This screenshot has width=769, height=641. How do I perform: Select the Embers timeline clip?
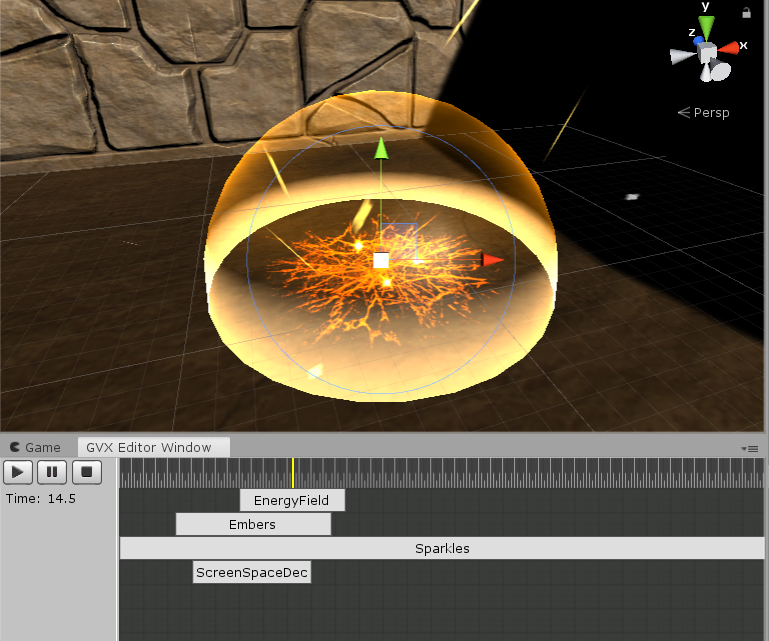point(252,524)
